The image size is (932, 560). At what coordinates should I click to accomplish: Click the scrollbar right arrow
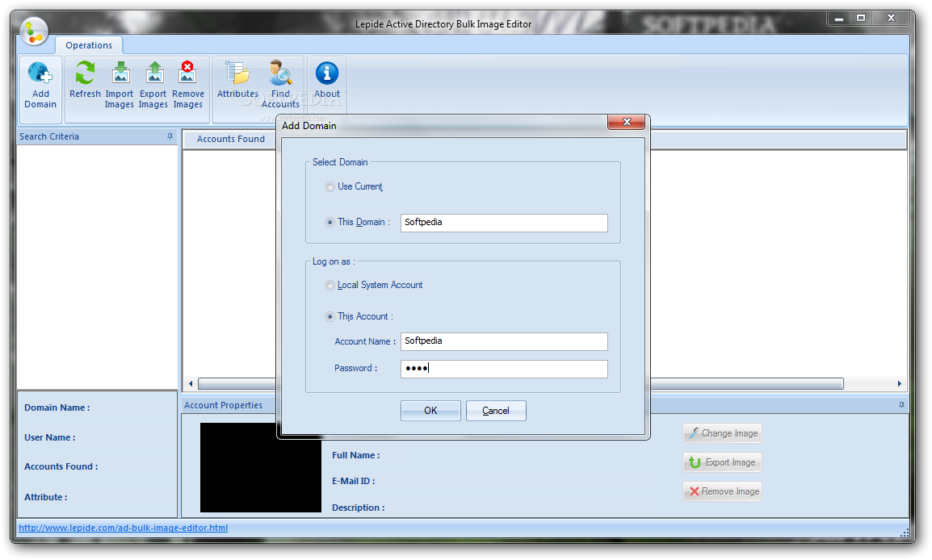tap(900, 384)
